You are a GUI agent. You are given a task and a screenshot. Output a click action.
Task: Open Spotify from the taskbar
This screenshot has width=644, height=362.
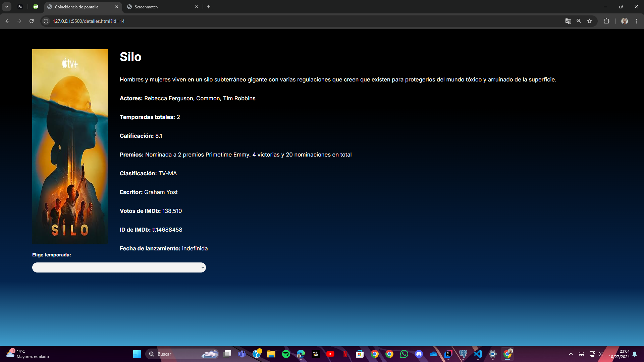pyautogui.click(x=286, y=354)
